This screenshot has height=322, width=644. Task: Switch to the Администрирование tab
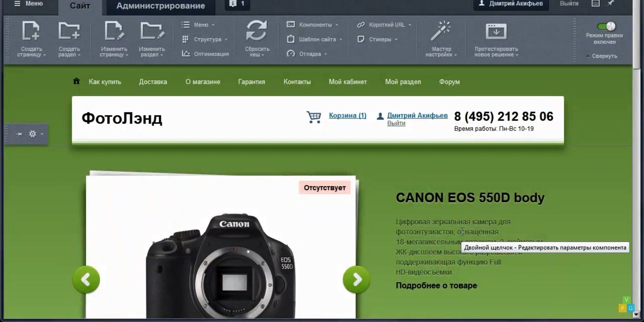pos(161,6)
